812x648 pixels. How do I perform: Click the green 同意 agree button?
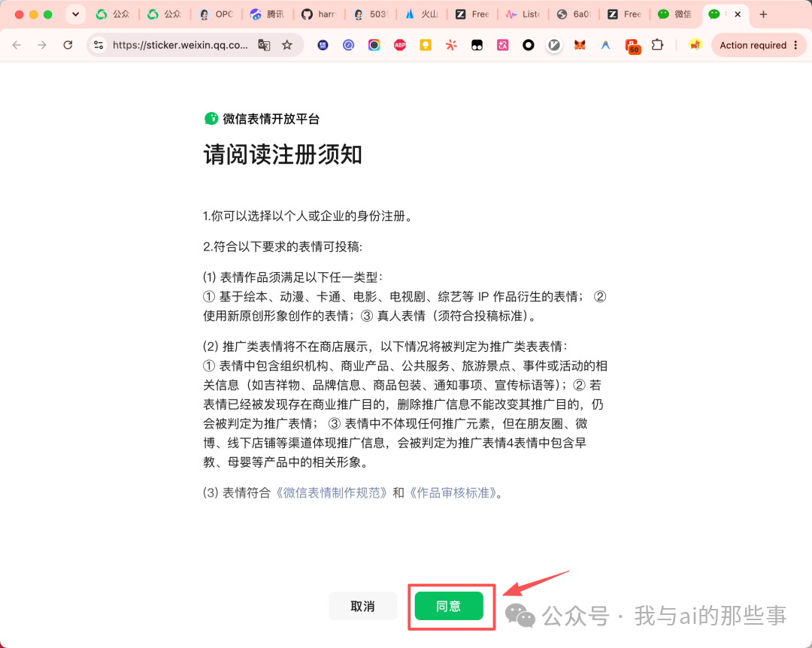coord(448,605)
